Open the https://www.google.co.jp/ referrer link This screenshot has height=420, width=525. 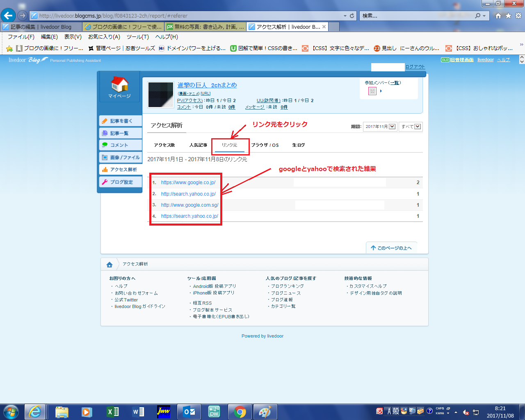188,183
